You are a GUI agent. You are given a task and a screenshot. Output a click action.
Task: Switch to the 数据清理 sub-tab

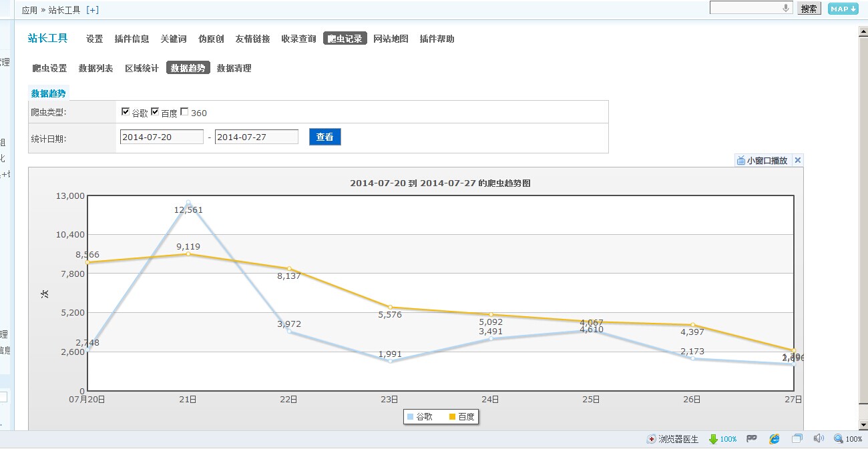(234, 68)
